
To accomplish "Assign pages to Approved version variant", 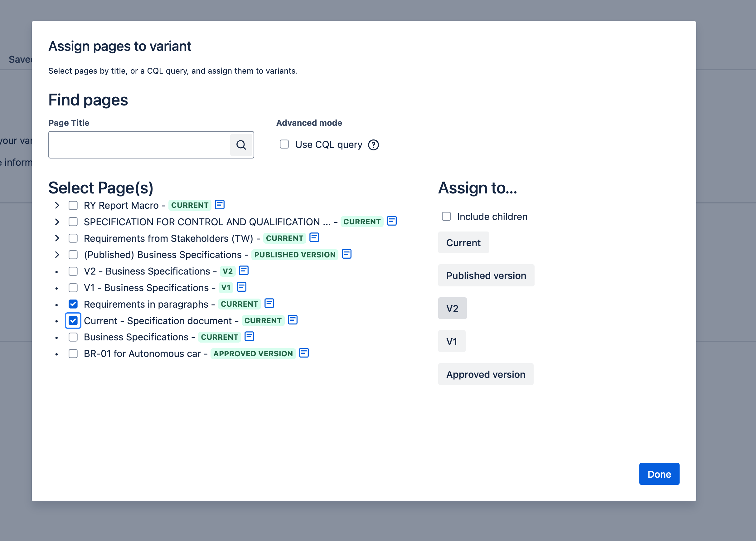I will [485, 374].
